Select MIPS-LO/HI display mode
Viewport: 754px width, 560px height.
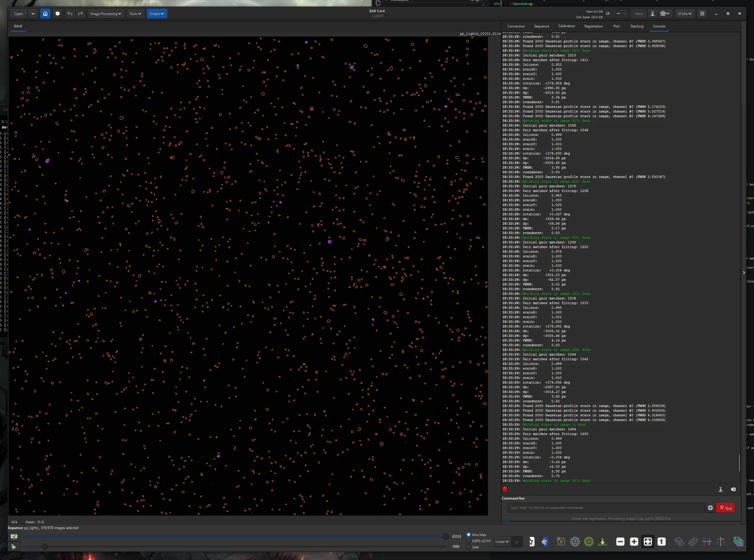click(479, 541)
